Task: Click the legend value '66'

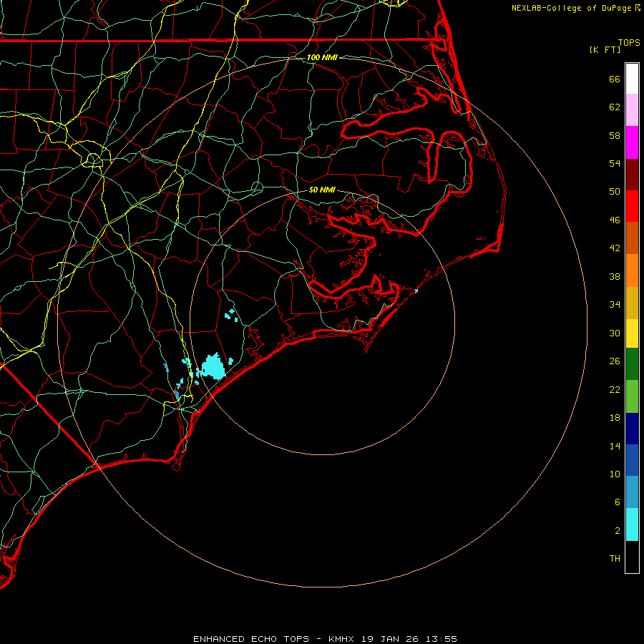Action: point(615,79)
